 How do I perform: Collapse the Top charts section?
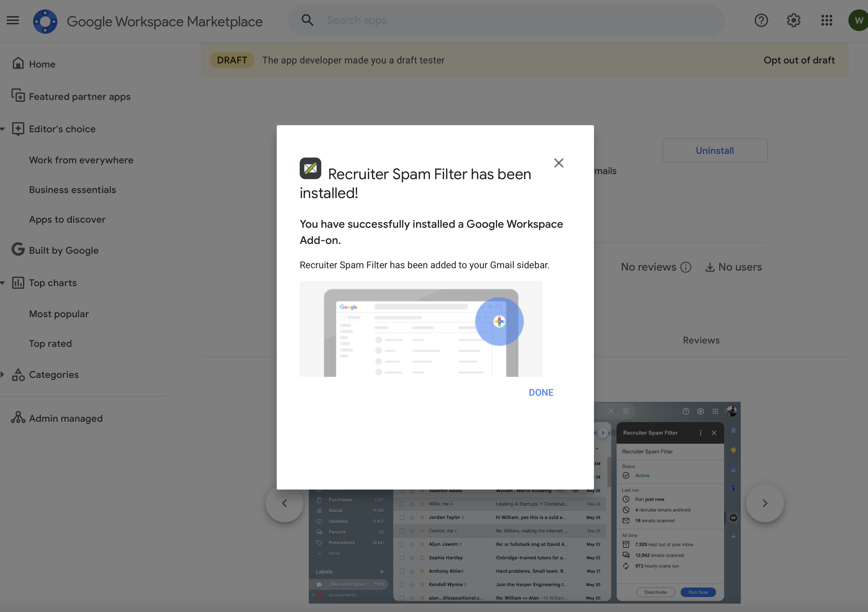point(3,283)
